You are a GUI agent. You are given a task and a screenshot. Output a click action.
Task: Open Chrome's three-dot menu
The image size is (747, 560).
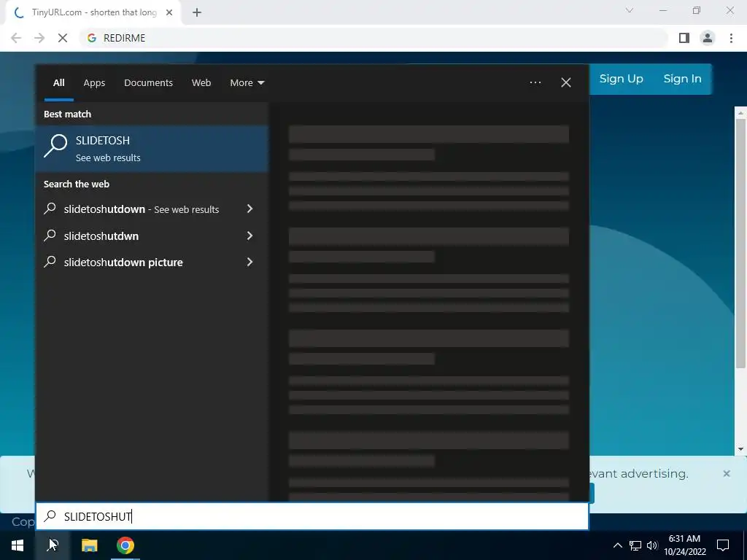(x=731, y=38)
